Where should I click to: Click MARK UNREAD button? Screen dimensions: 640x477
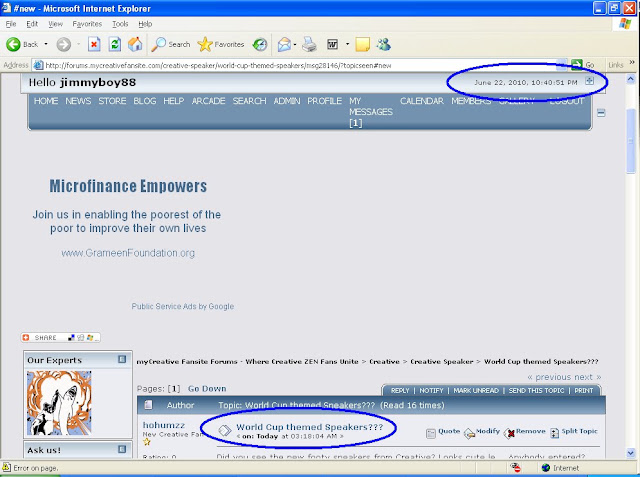coord(476,390)
